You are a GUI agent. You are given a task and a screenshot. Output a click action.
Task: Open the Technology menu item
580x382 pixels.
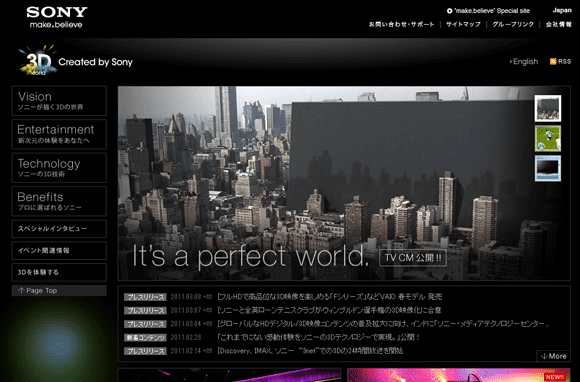59,168
